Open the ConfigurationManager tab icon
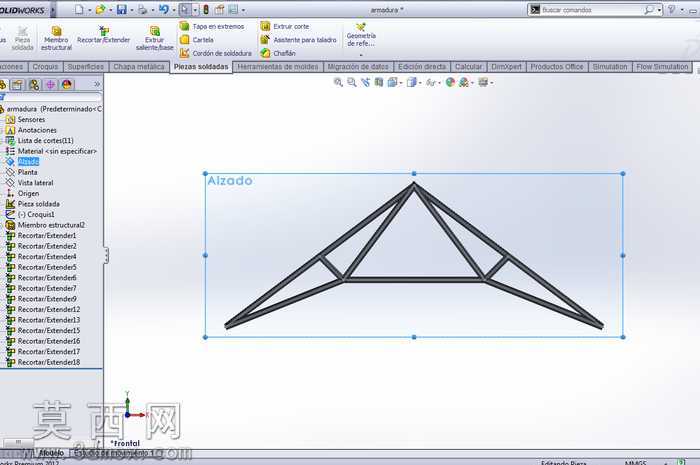The image size is (700, 465). coord(34,84)
